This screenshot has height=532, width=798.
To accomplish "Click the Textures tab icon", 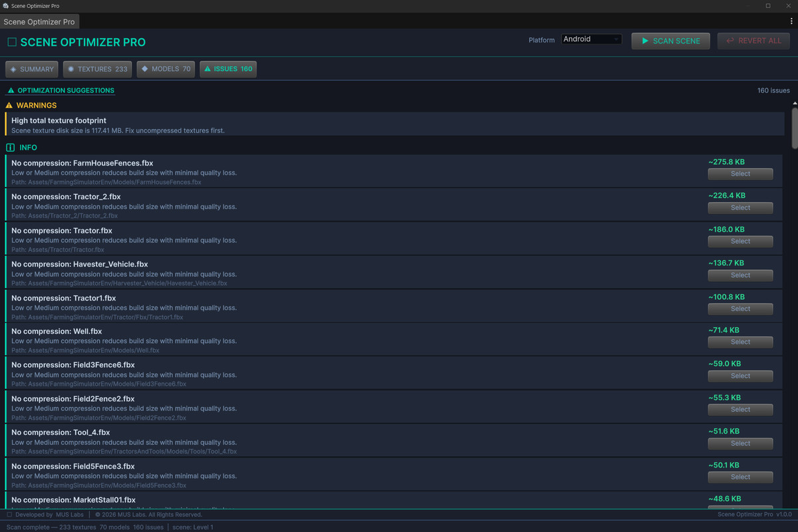I will [x=71, y=69].
